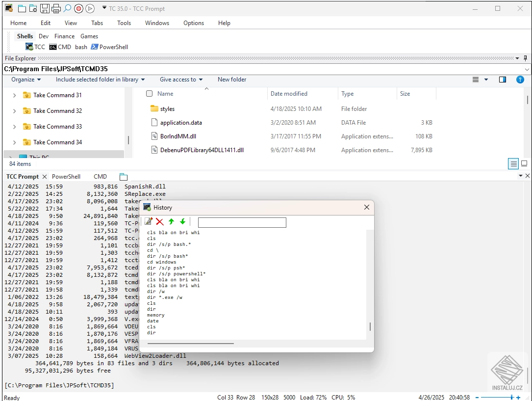This screenshot has width=532, height=401.
Task: Pin the File Explorer panel
Action: tap(525, 58)
